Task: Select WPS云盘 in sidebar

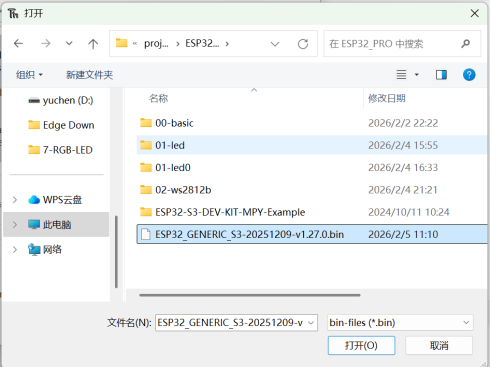Action: coord(55,200)
